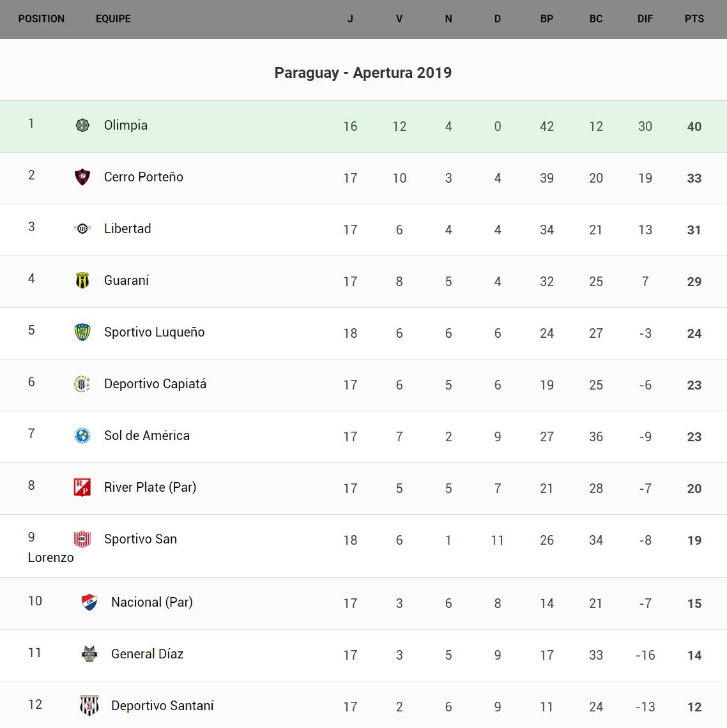Click the DIF column header
The height and width of the screenshot is (728, 727).
pos(645,19)
